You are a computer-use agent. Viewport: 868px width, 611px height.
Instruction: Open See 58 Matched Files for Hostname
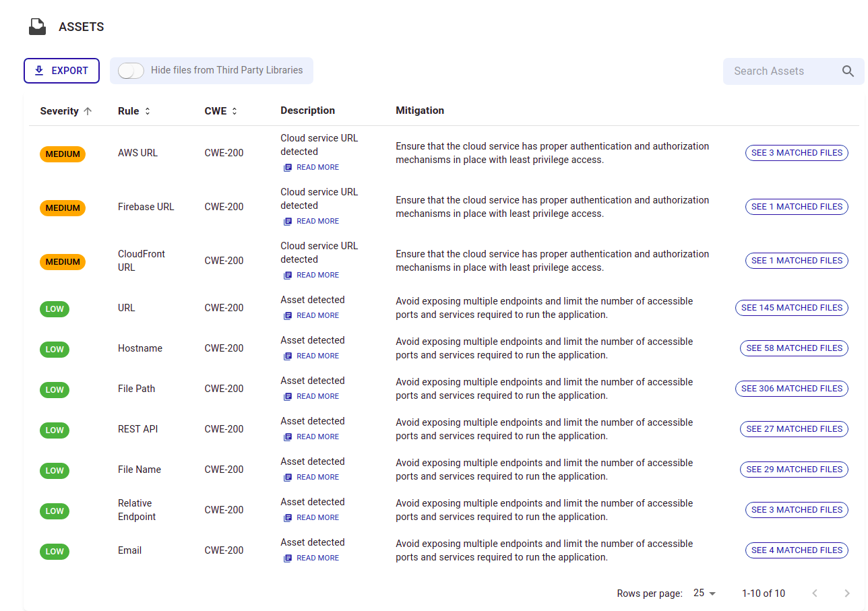[794, 348]
